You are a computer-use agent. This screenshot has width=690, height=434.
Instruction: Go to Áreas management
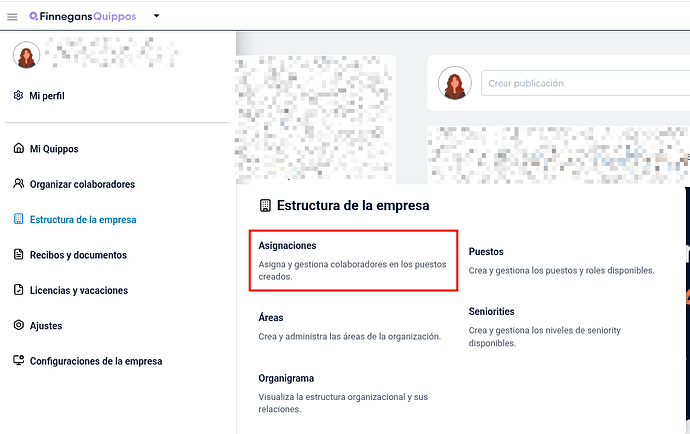tap(349, 327)
